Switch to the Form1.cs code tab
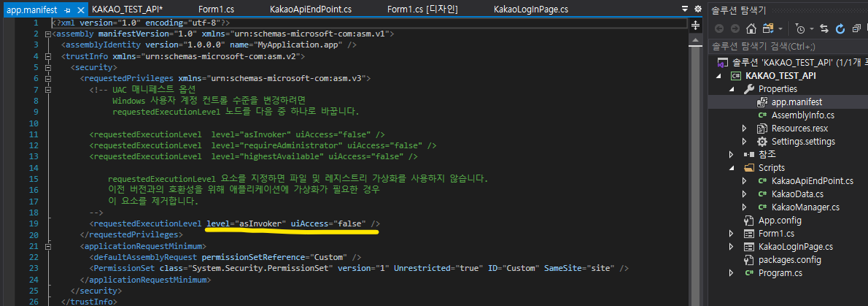This screenshot has height=306, width=868. pyautogui.click(x=216, y=9)
